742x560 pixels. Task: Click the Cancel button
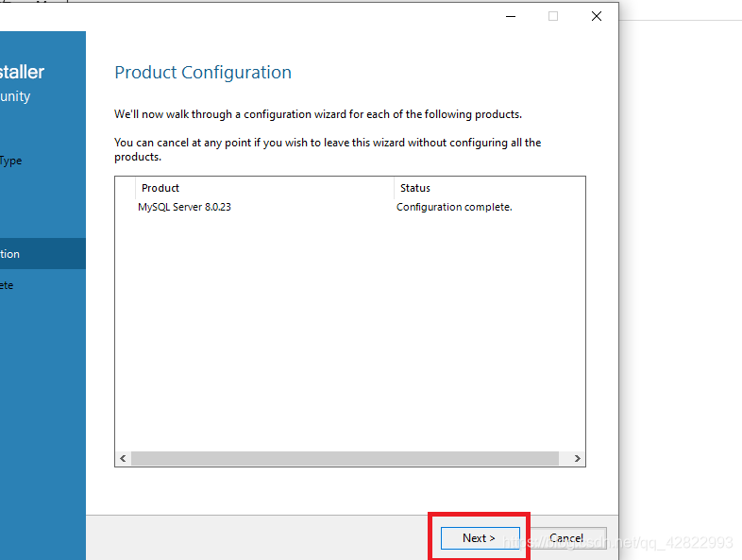coord(567,538)
